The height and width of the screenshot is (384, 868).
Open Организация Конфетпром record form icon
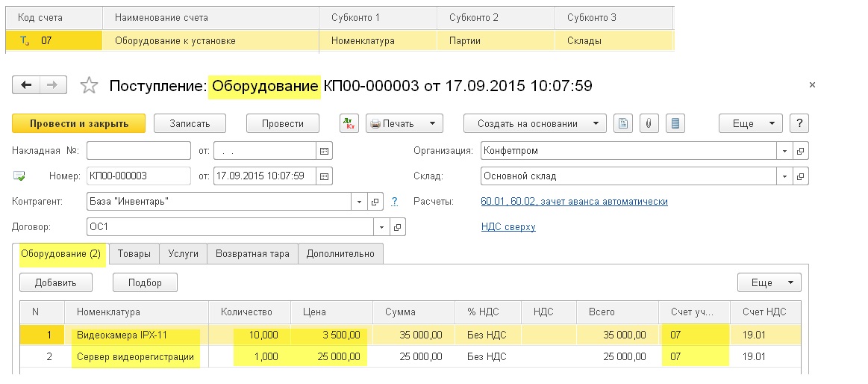[801, 151]
